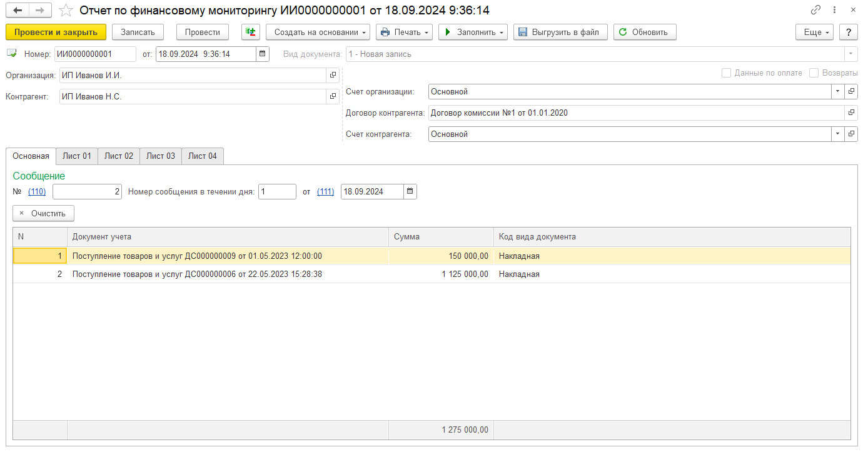Open calendar for message date 18.09.2024
The height and width of the screenshot is (452, 868).
coord(410,191)
